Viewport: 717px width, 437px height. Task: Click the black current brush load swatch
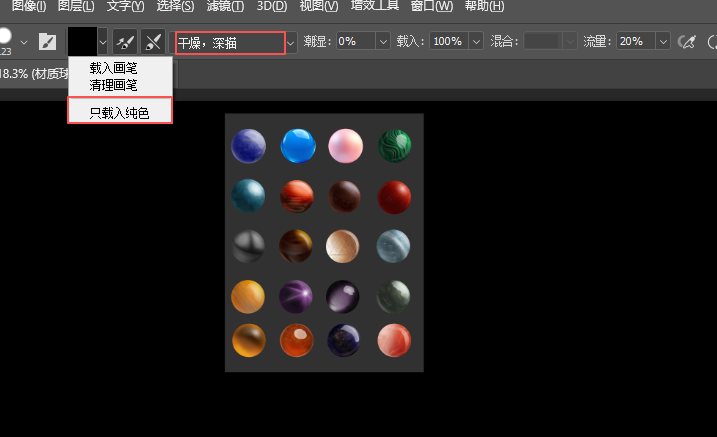pyautogui.click(x=82, y=42)
